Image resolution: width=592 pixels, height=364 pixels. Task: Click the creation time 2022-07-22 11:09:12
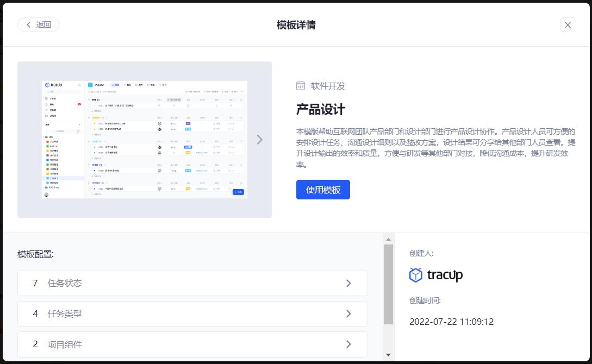point(452,322)
